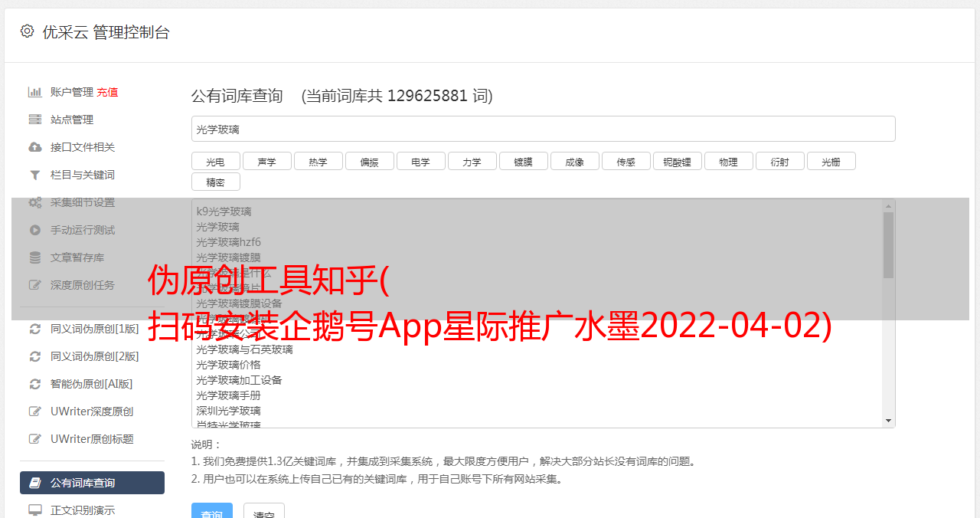Screen dimensions: 980x518
Task: Click the edit icon for UWriter深度原创
Action: pyautogui.click(x=34, y=411)
